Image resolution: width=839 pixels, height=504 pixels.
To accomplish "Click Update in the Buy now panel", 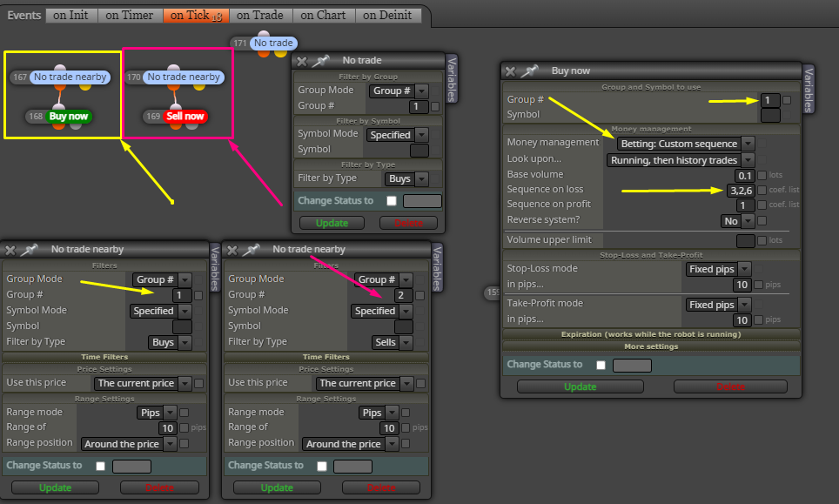I will [x=580, y=386].
